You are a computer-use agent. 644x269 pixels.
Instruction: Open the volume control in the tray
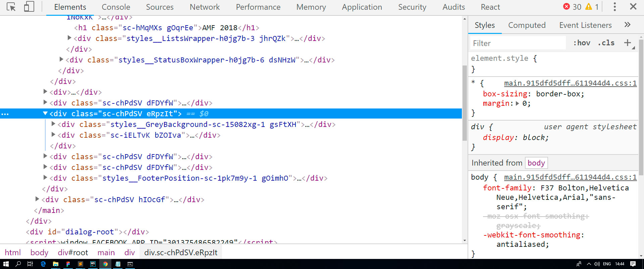pyautogui.click(x=597, y=264)
